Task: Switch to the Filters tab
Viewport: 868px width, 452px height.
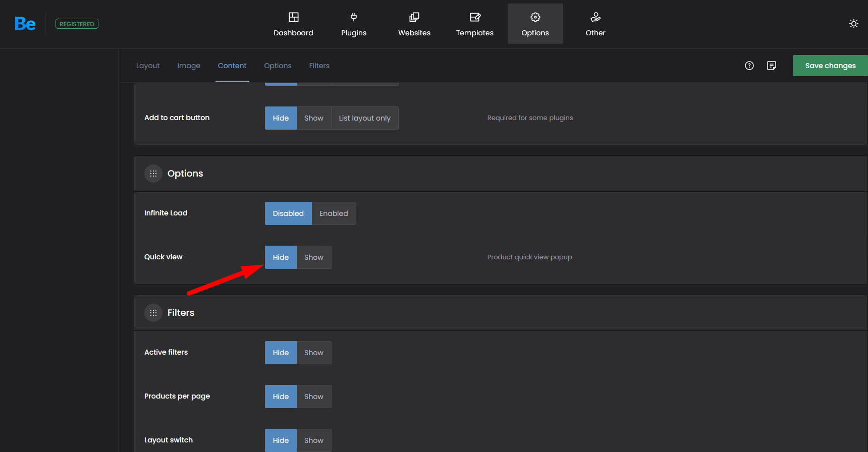Action: pyautogui.click(x=319, y=66)
